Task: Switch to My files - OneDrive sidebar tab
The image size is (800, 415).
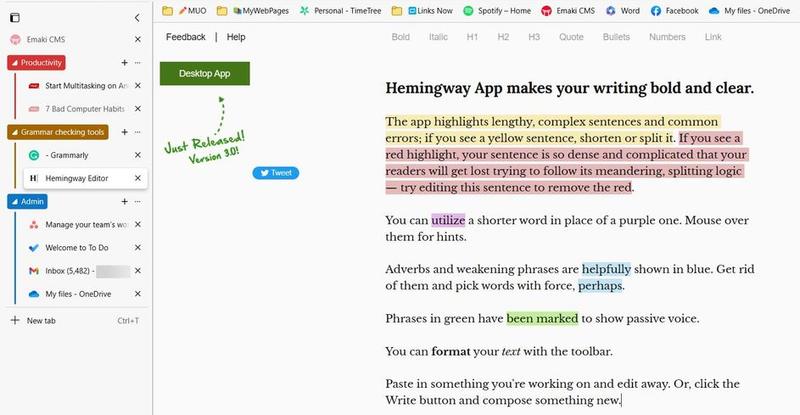Action: point(78,294)
